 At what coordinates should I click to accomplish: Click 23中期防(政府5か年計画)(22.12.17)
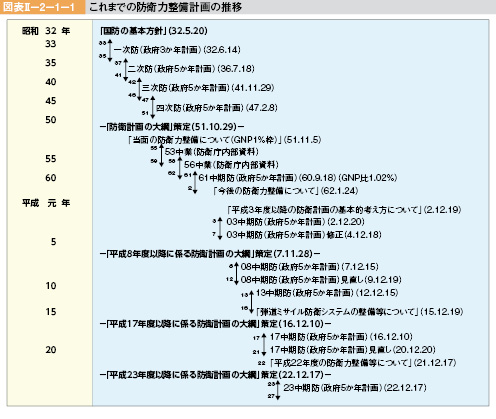(x=355, y=388)
